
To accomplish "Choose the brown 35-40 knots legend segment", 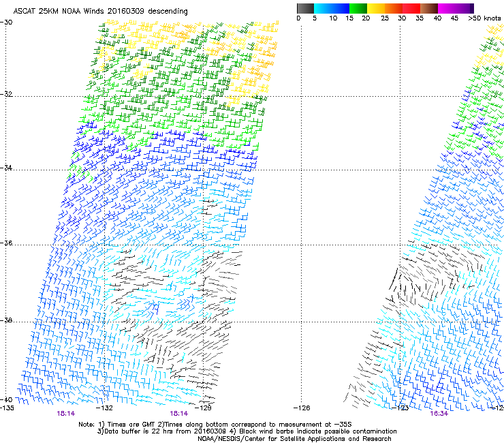I will [429, 8].
